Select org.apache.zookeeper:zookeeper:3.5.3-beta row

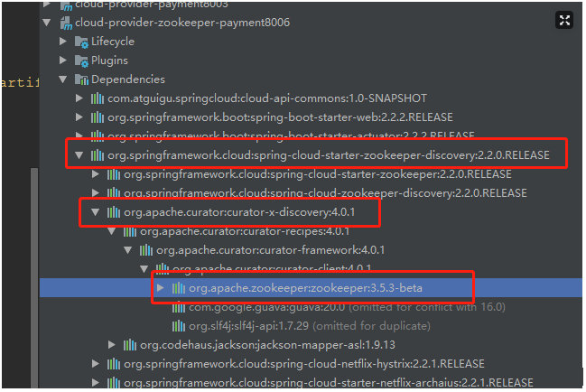[311, 288]
